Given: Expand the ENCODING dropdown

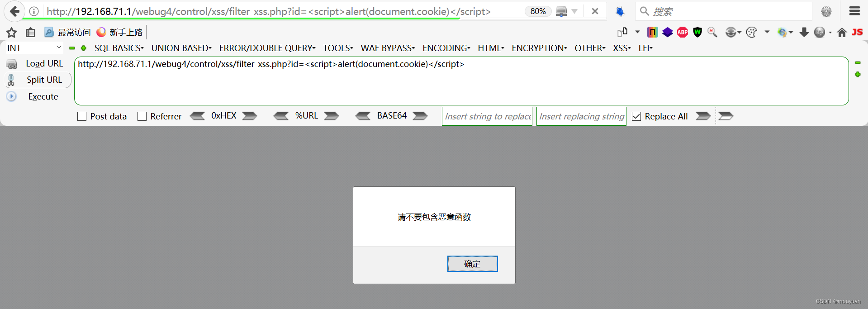Looking at the screenshot, I should pyautogui.click(x=446, y=48).
